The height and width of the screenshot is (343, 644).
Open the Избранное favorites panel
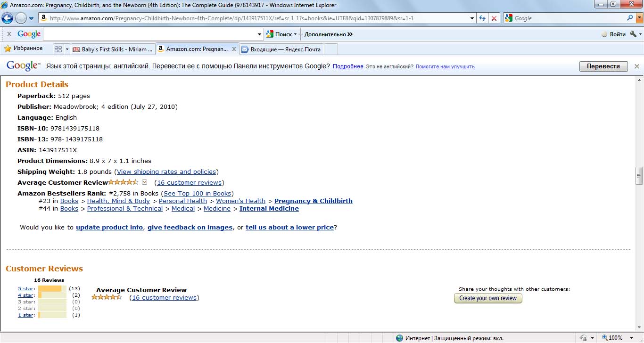23,49
